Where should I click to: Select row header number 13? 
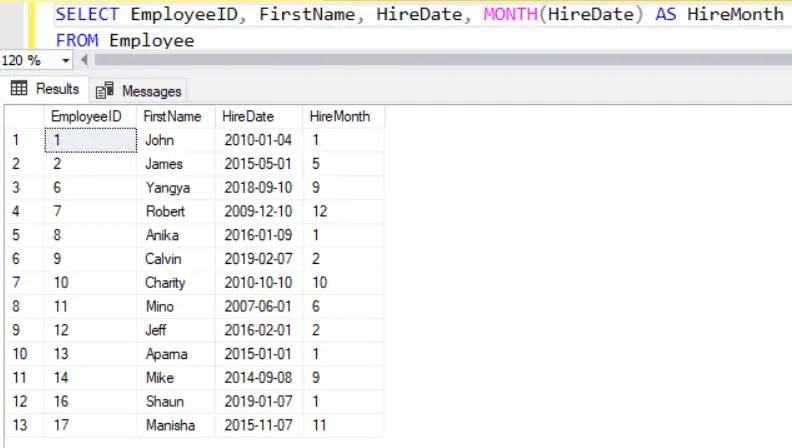tap(22, 425)
